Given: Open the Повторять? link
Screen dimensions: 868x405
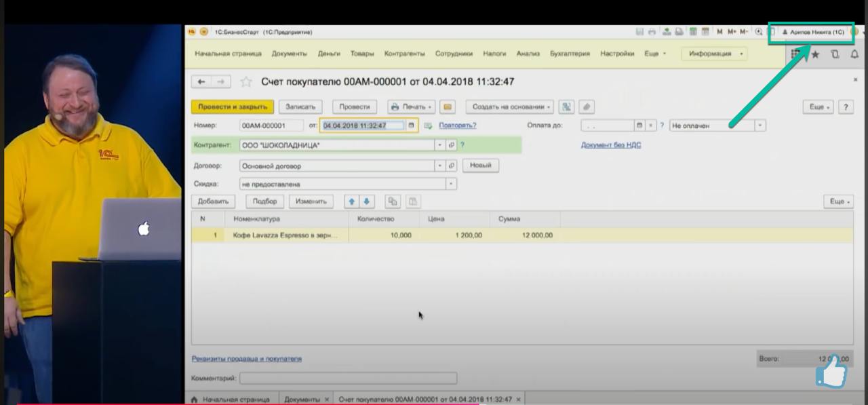Looking at the screenshot, I should click(x=458, y=126).
